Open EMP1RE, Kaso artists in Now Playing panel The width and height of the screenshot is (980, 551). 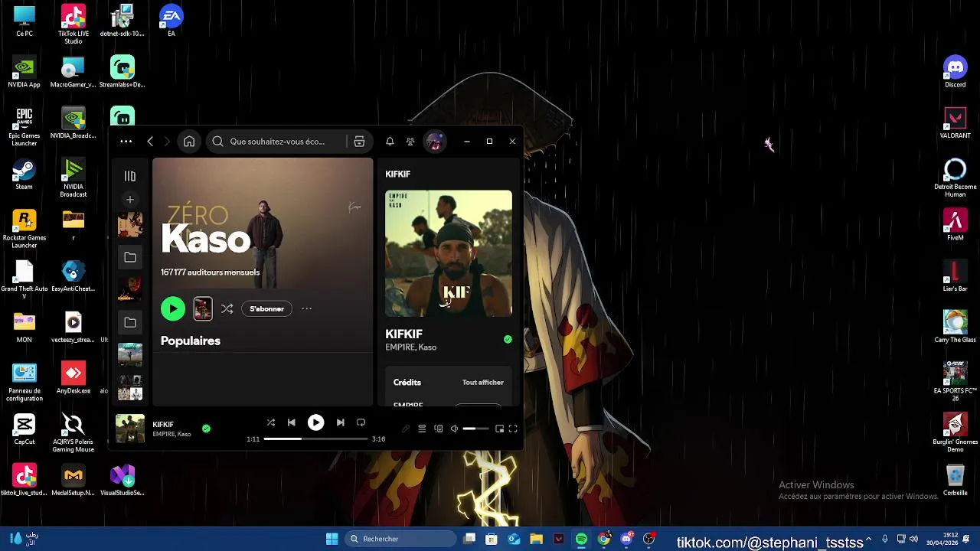[411, 347]
